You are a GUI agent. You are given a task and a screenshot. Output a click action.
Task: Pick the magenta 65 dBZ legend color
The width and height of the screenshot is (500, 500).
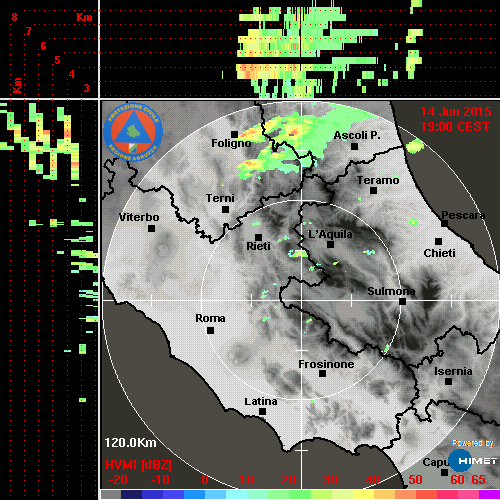click(489, 494)
